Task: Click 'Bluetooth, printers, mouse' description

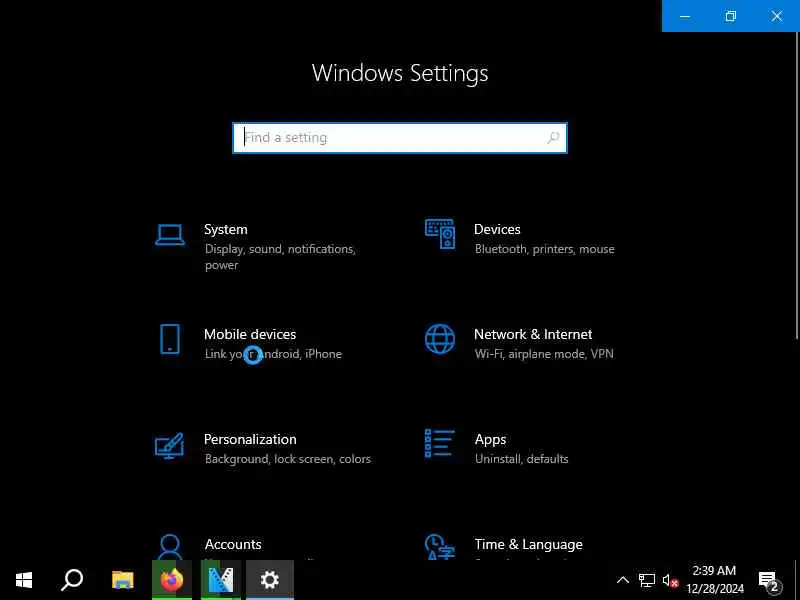Action: 544,249
